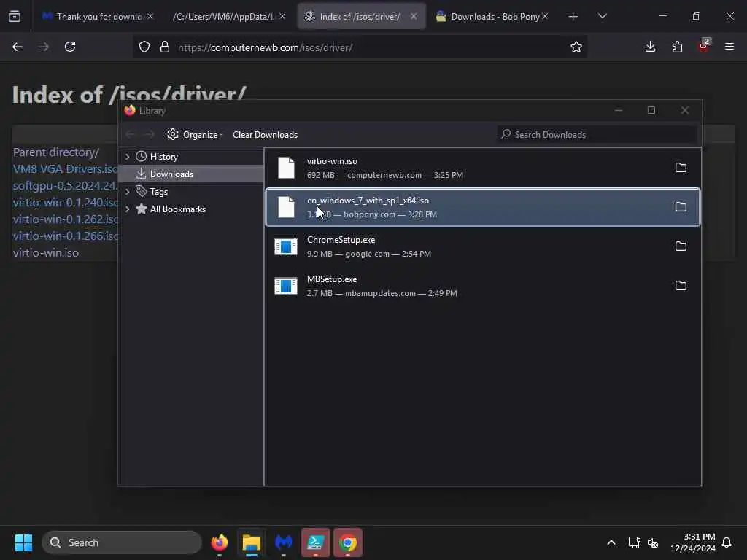Viewport: 747px width, 560px height.
Task: Close the 'Downloads - Bob Pony' tab
Action: [545, 17]
